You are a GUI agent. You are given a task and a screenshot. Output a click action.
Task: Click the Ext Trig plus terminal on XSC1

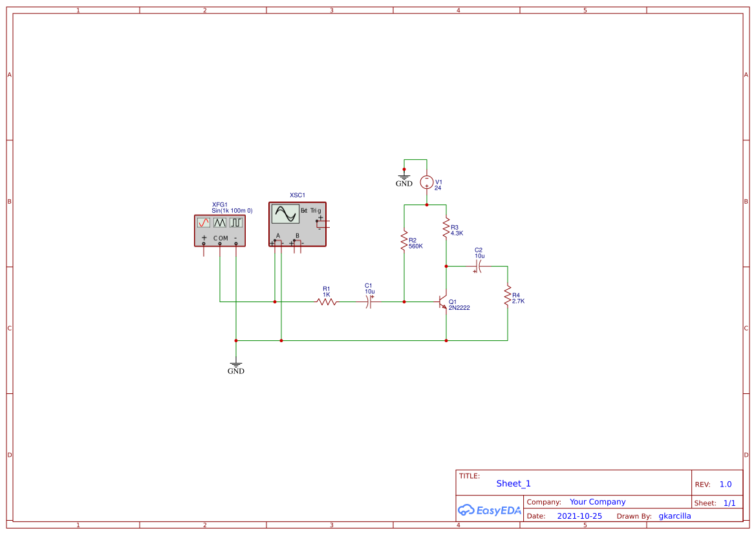pos(318,221)
